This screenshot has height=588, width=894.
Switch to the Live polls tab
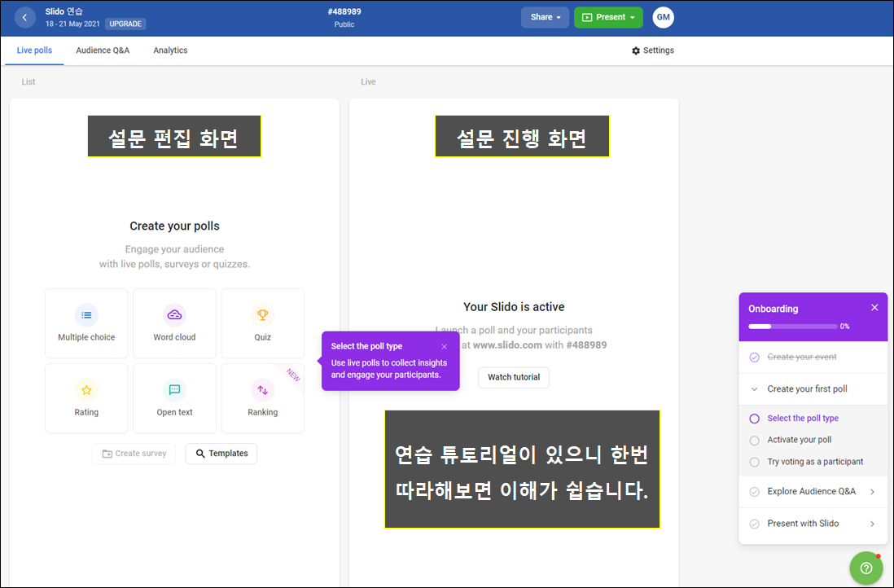tap(34, 50)
